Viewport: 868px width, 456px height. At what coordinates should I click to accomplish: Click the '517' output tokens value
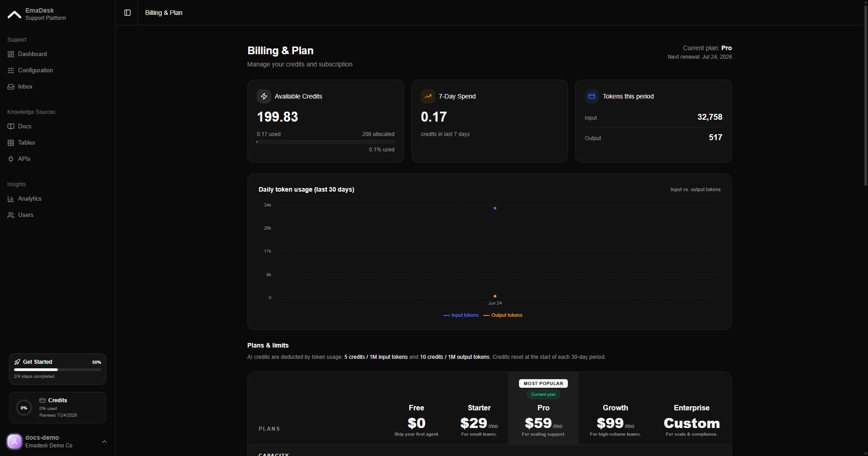tap(716, 137)
